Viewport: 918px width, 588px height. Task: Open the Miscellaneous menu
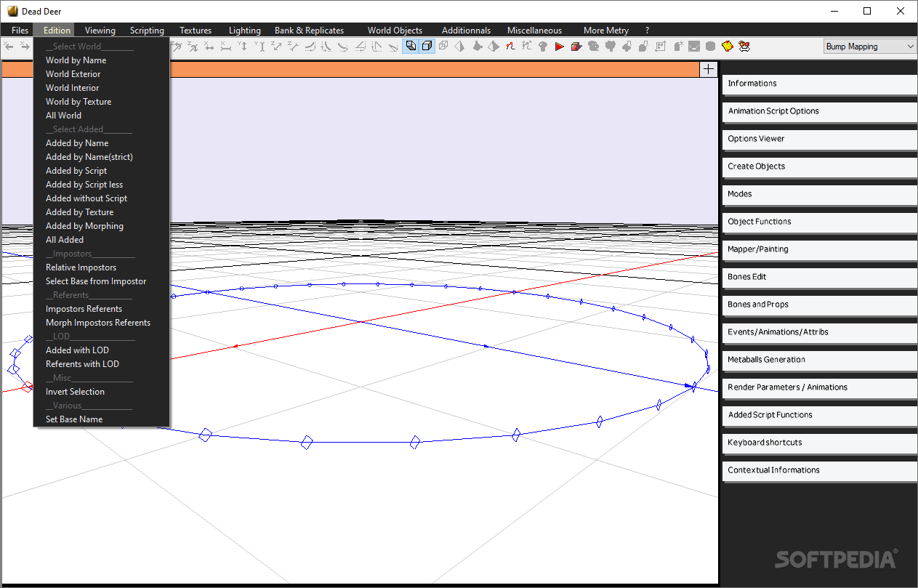pos(534,31)
